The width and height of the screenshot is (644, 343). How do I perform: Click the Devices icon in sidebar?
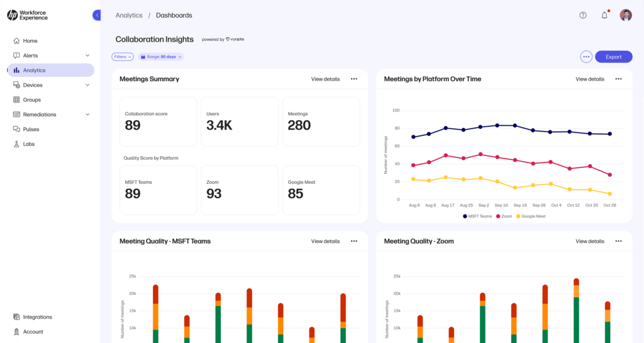[16, 85]
